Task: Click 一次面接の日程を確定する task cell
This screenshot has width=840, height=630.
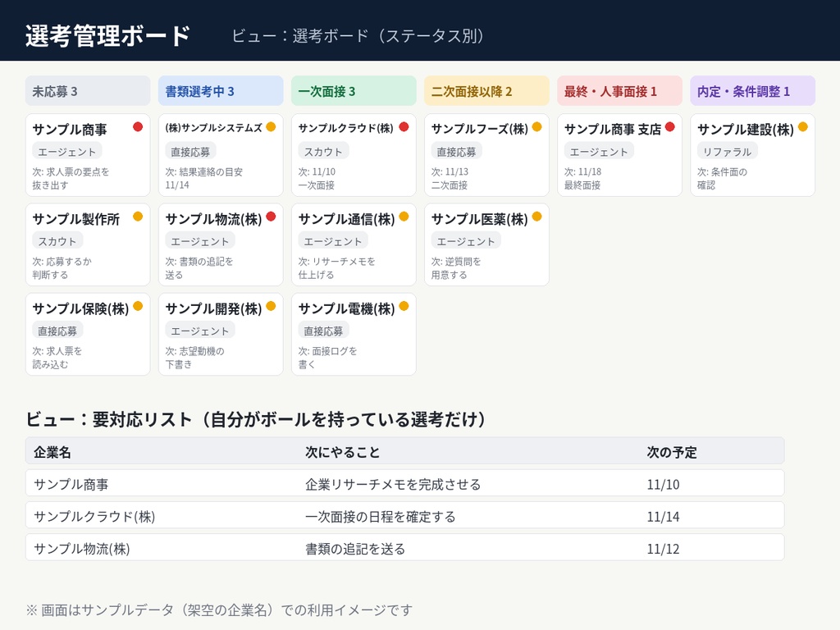Action: [381, 517]
